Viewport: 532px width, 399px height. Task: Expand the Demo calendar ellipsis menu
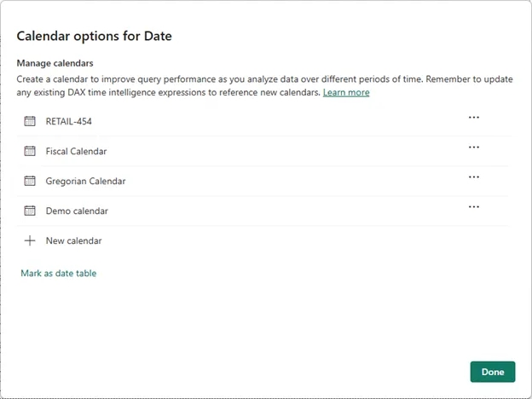(474, 207)
